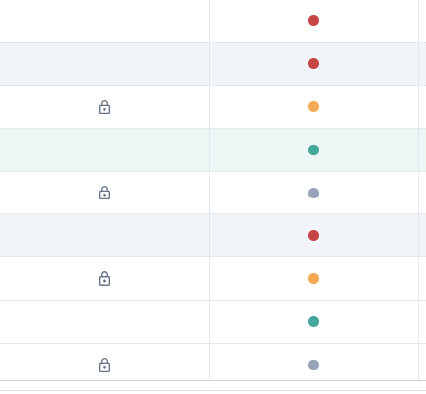
Task: Click the lock icon beside the last gray dot
Action: (104, 365)
